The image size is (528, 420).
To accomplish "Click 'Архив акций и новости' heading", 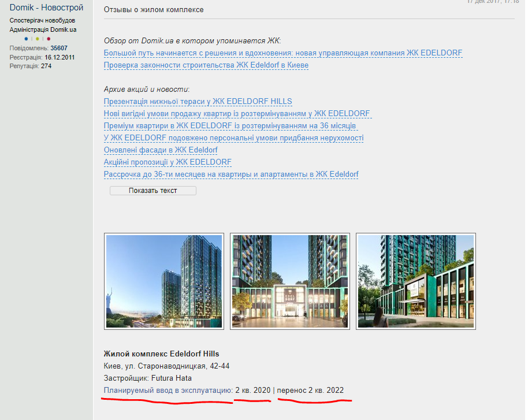I will (147, 89).
